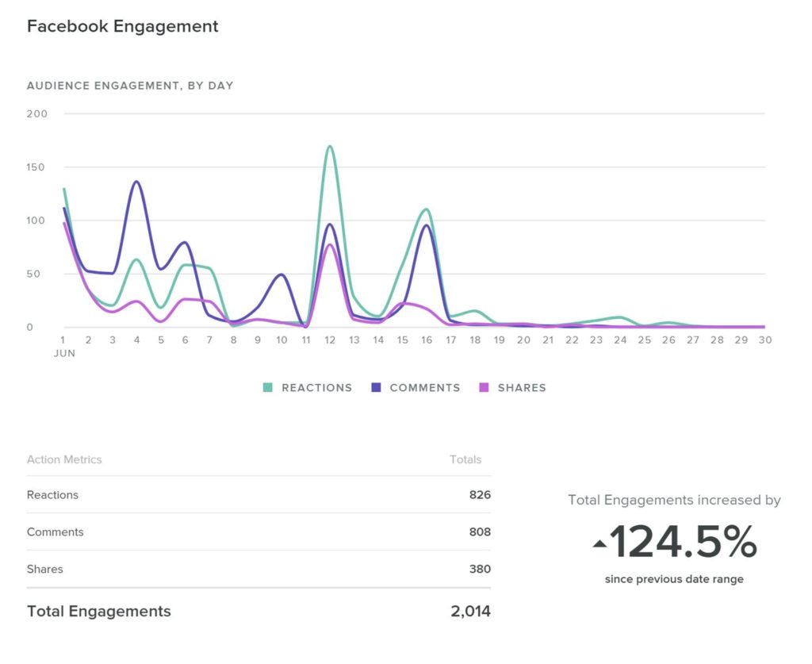This screenshot has height=664, width=812.
Task: Click day 12 on the x-axis
Action: tap(330, 340)
